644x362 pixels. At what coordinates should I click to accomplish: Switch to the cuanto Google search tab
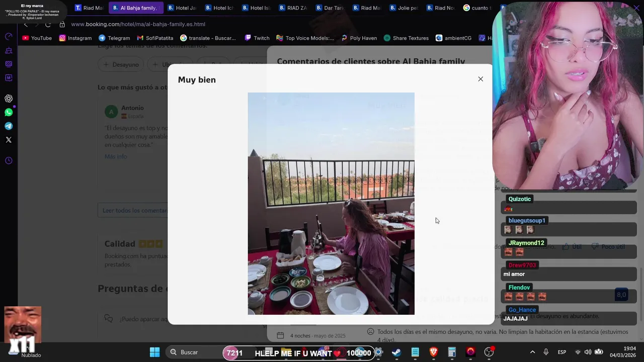tap(477, 8)
